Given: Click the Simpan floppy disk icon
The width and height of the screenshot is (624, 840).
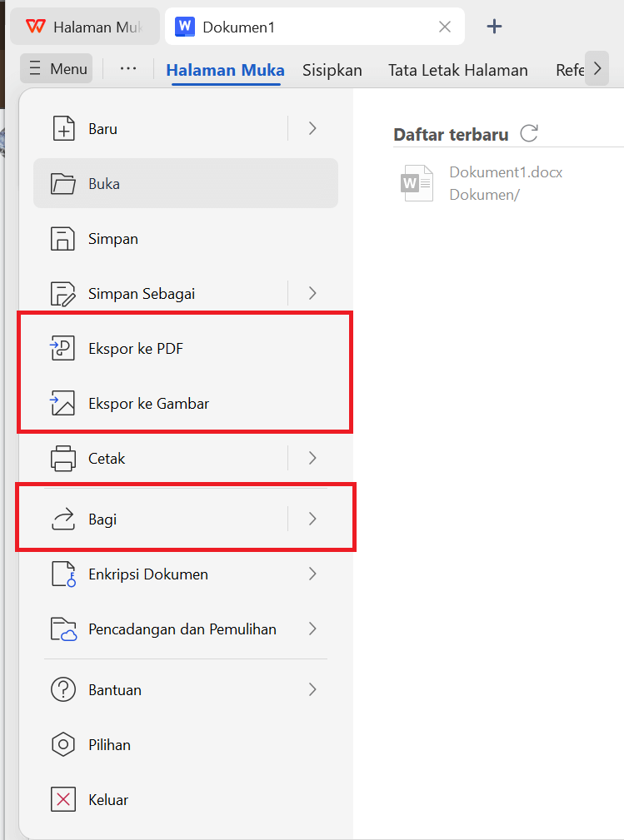Looking at the screenshot, I should (x=62, y=239).
